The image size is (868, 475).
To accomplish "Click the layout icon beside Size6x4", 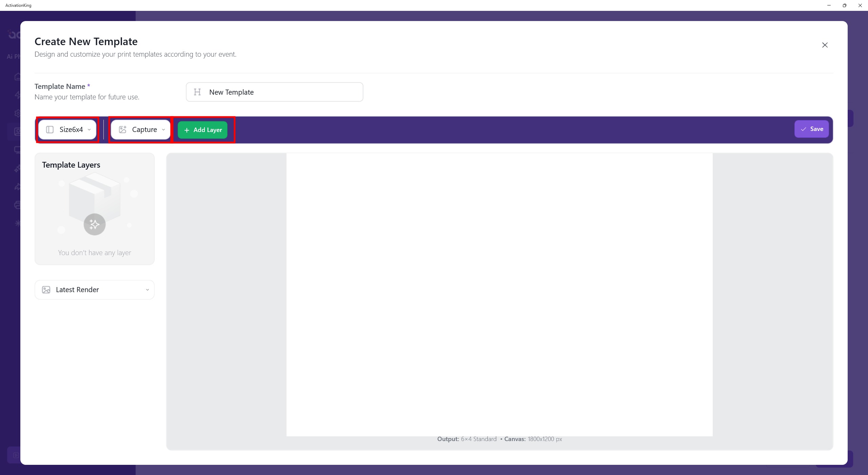I will coord(50,130).
